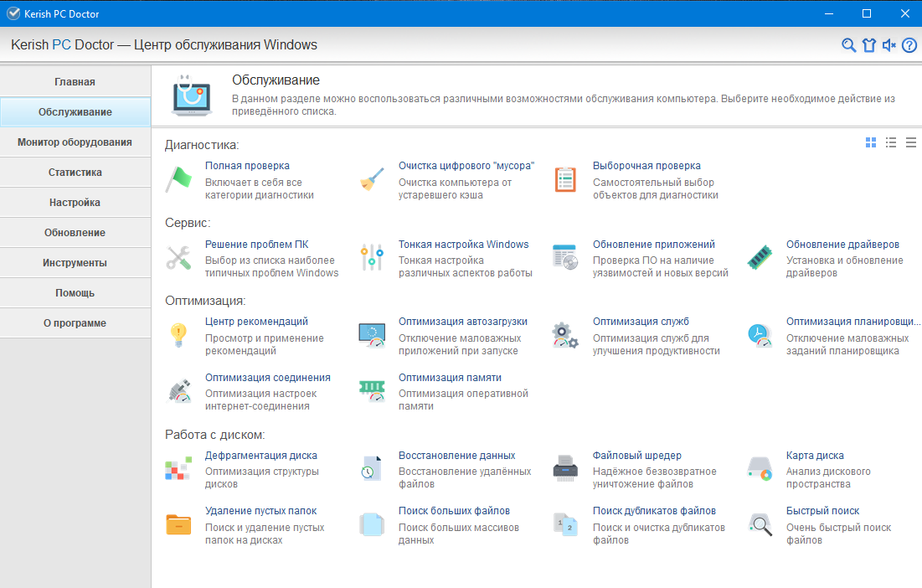
Task: Open Оптимизация памяти link
Action: point(450,378)
